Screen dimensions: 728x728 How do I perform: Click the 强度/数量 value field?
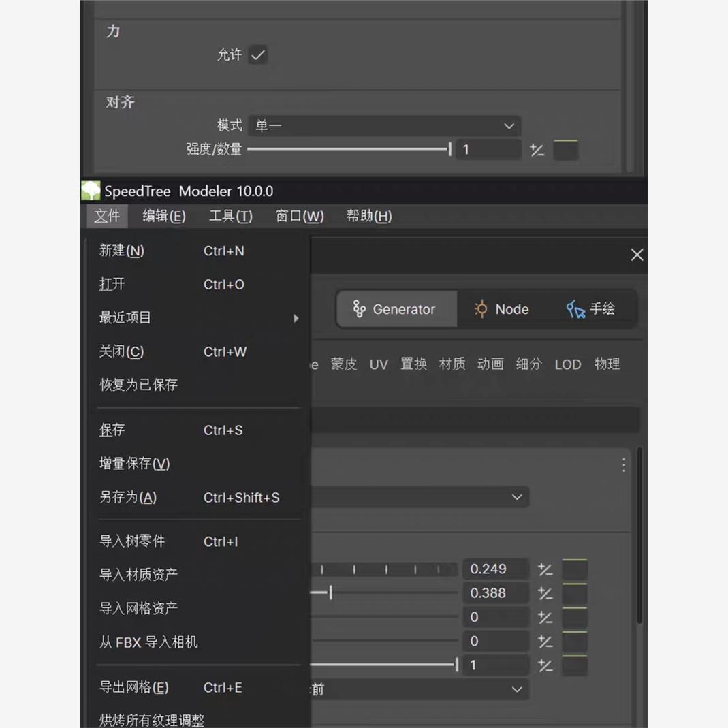[x=489, y=150]
